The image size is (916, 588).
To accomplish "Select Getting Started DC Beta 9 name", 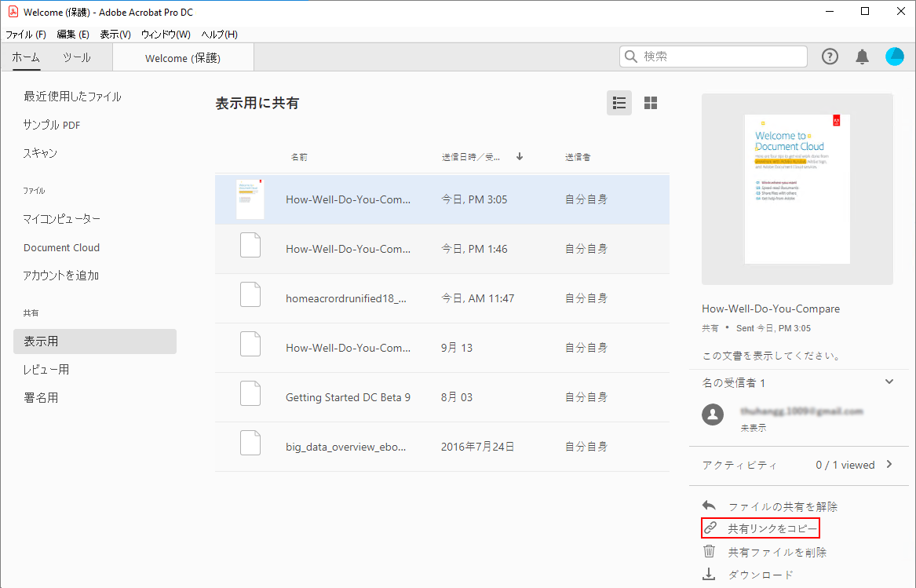I will (x=349, y=397).
